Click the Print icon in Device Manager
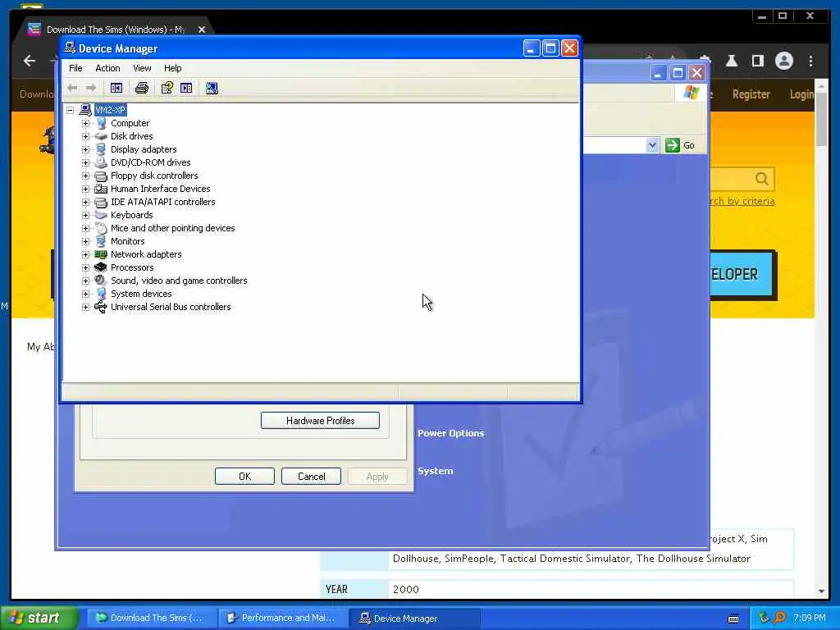The image size is (840, 630). click(141, 88)
